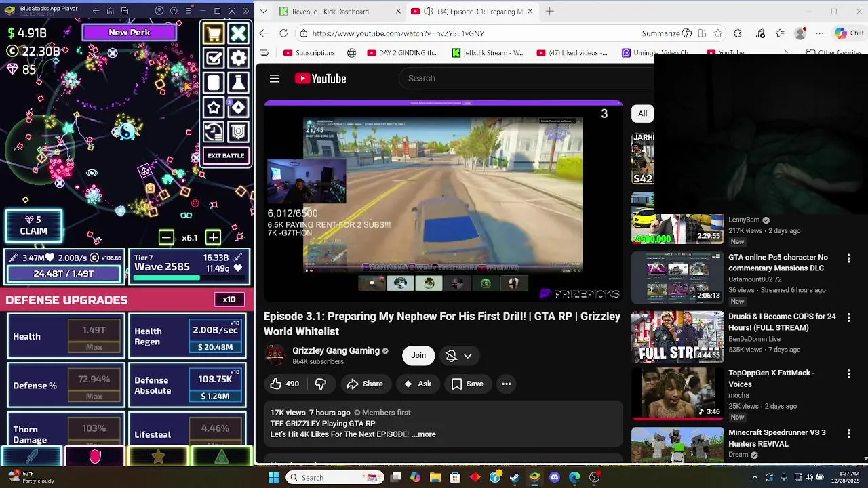The image size is (868, 488).
Task: Open Subscriptions bookmark
Action: pyautogui.click(x=309, y=53)
